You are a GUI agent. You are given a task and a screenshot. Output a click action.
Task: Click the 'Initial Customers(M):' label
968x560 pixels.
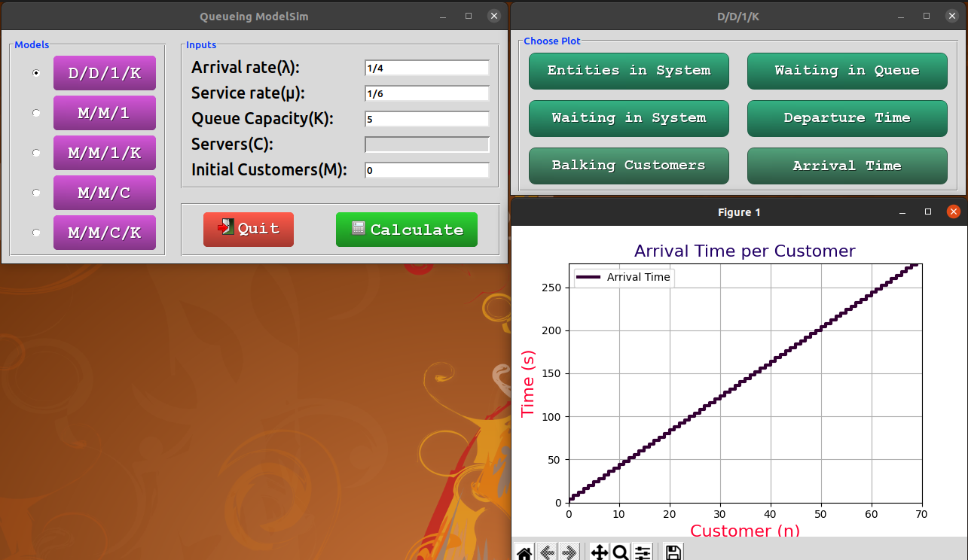(269, 170)
